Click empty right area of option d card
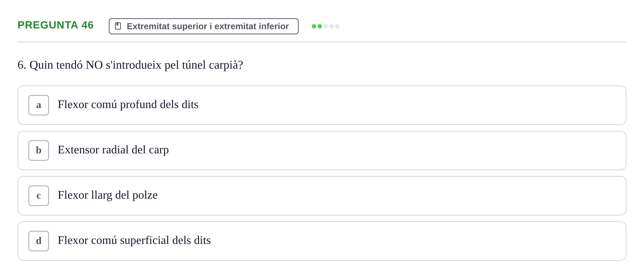This screenshot has width=644, height=279. click(x=438, y=241)
